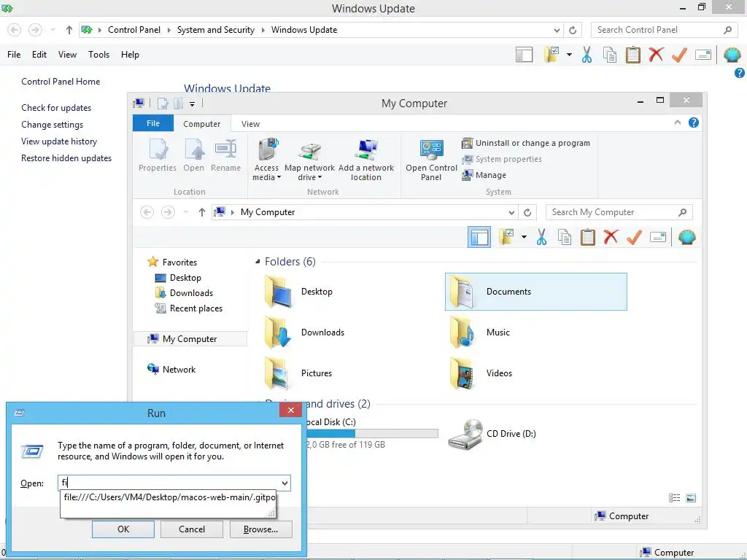Click Add a network location icon
The image size is (747, 560).
coord(366,160)
